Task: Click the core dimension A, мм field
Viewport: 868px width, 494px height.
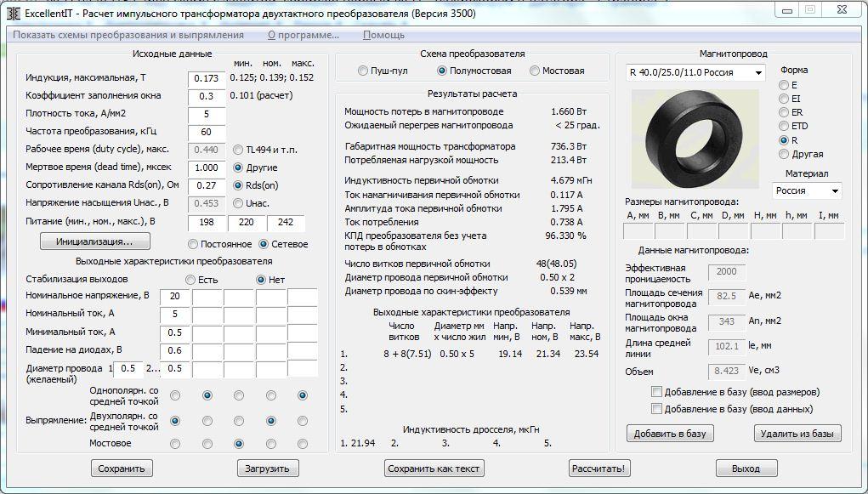Action: pos(638,231)
